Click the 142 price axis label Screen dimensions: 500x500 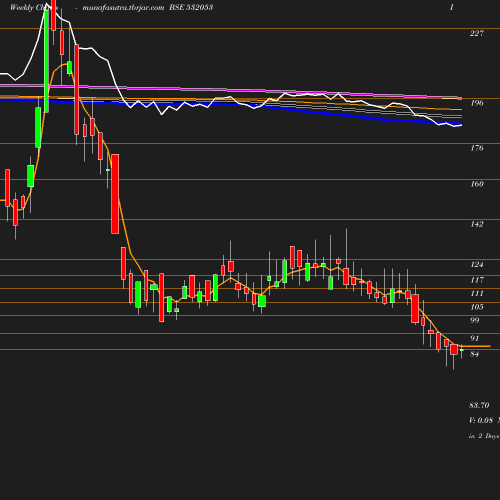pos(477,224)
